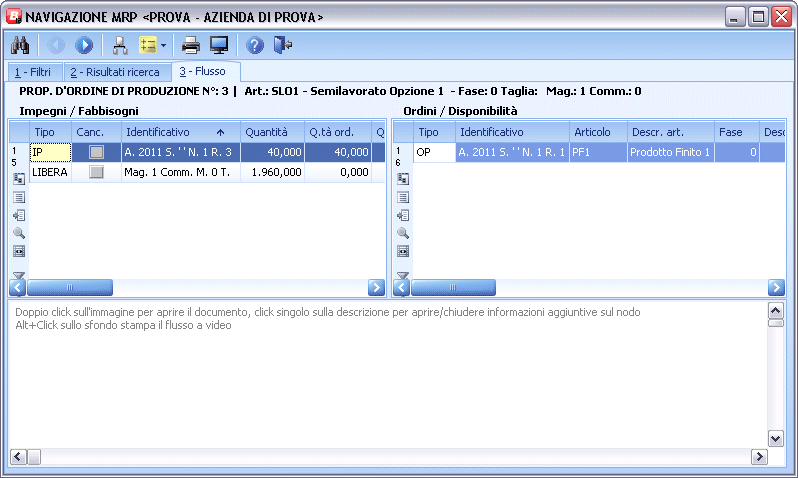Click grouping icon in Ordini grid side strip

[403, 179]
